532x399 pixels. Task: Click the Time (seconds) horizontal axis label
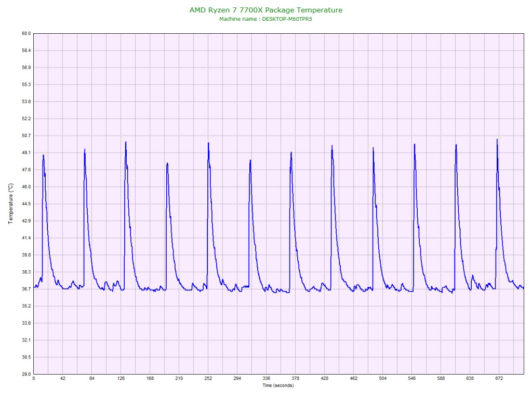(278, 385)
